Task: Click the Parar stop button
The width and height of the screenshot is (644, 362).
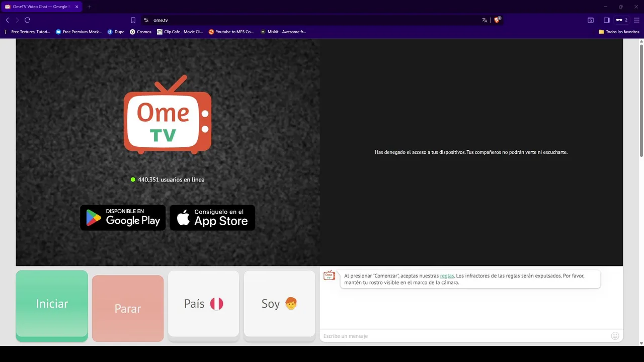Action: pos(128,308)
